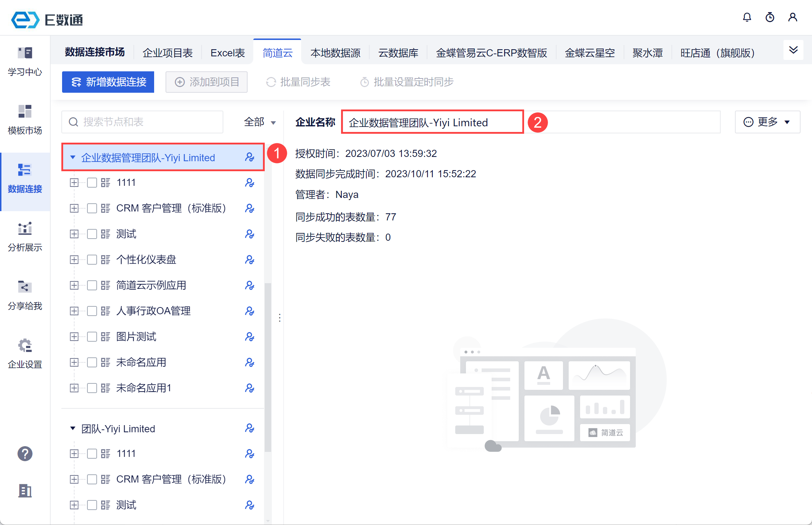Check the 测试 app checkbox
The image size is (812, 525).
(92, 234)
